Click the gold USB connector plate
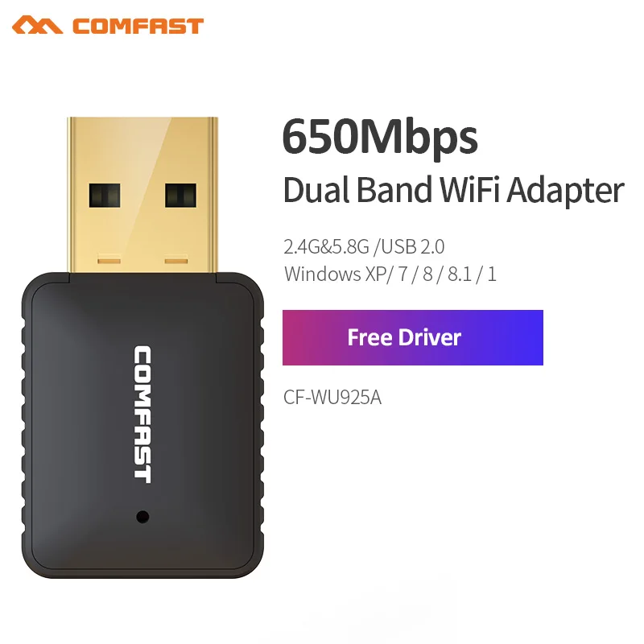 click(142, 195)
